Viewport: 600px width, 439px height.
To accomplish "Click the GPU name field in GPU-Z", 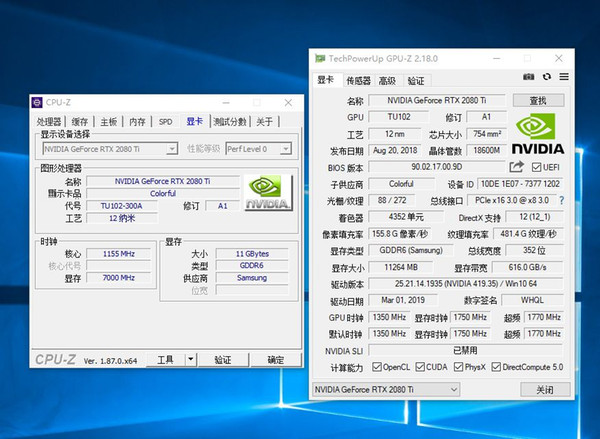I will [437, 100].
